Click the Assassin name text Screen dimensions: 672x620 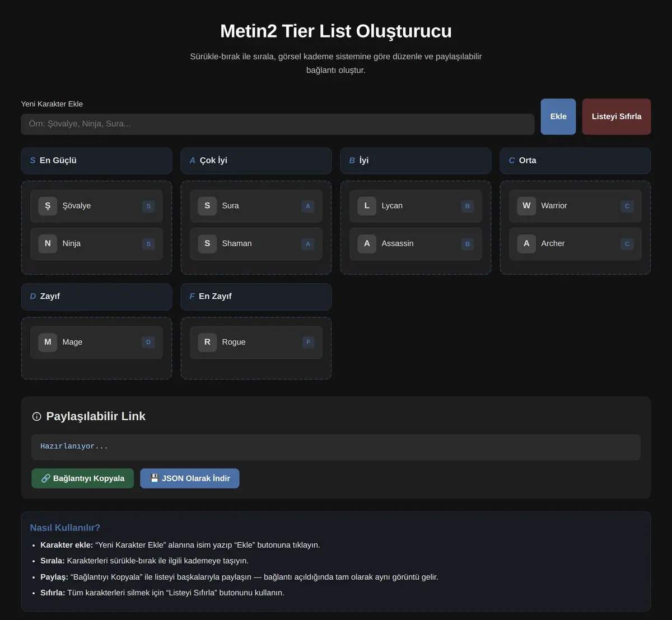click(x=398, y=243)
